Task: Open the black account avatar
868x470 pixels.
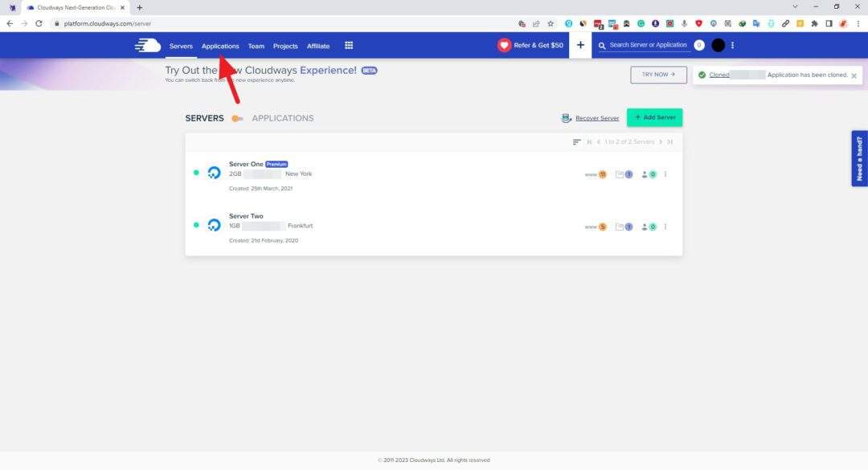Action: click(x=718, y=46)
